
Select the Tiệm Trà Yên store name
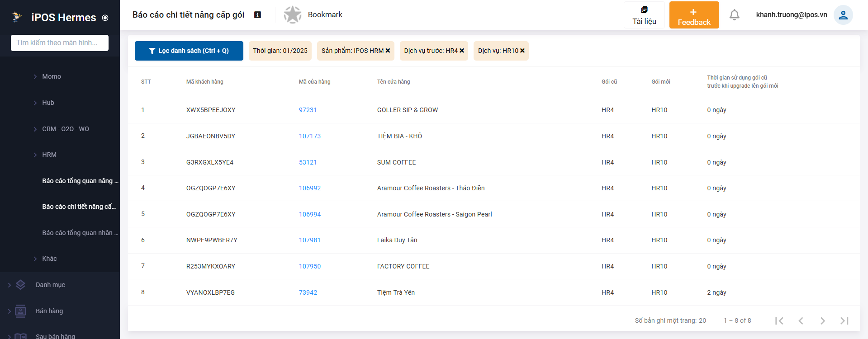coord(396,292)
